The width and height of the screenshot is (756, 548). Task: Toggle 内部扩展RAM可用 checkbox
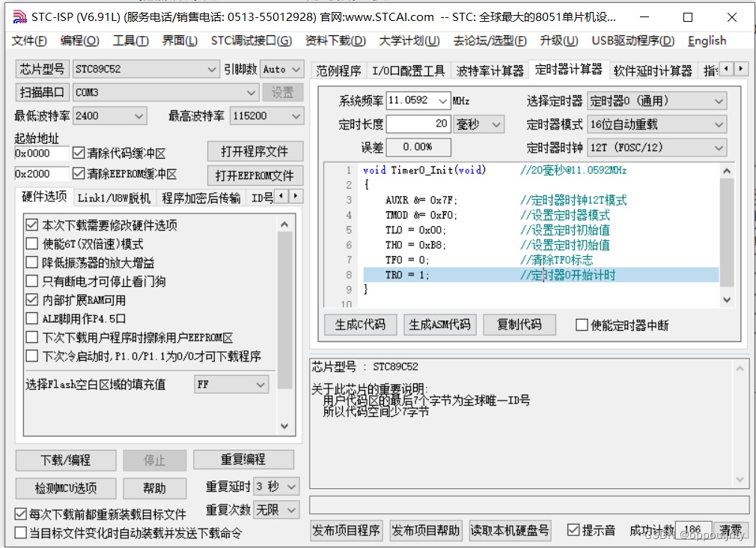tap(32, 300)
